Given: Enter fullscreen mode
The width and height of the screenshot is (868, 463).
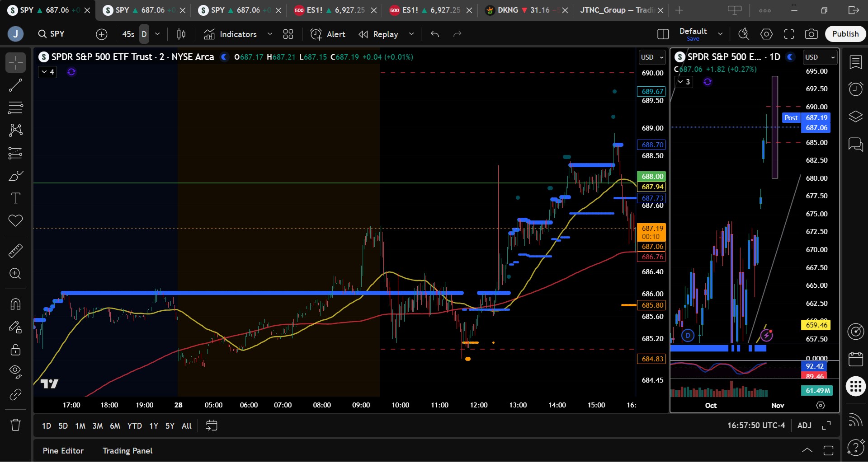Looking at the screenshot, I should point(789,34).
